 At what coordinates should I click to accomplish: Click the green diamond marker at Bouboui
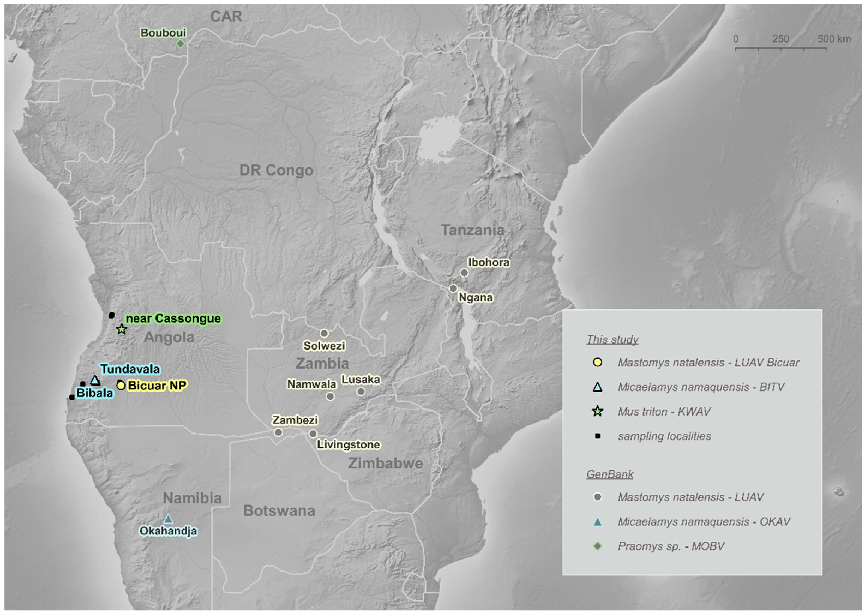click(x=181, y=44)
